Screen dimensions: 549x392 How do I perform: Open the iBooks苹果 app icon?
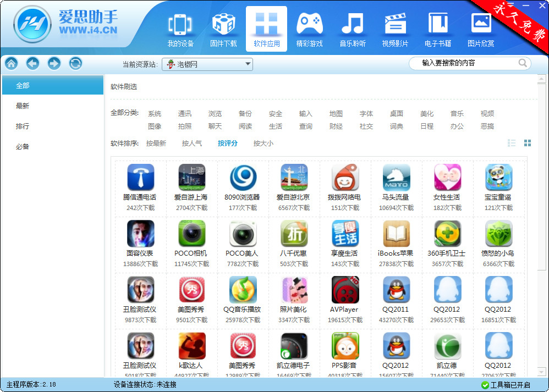pyautogui.click(x=396, y=234)
